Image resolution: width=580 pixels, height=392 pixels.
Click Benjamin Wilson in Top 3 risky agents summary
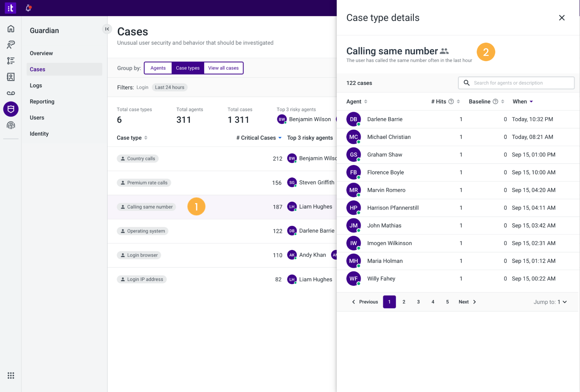[304, 119]
